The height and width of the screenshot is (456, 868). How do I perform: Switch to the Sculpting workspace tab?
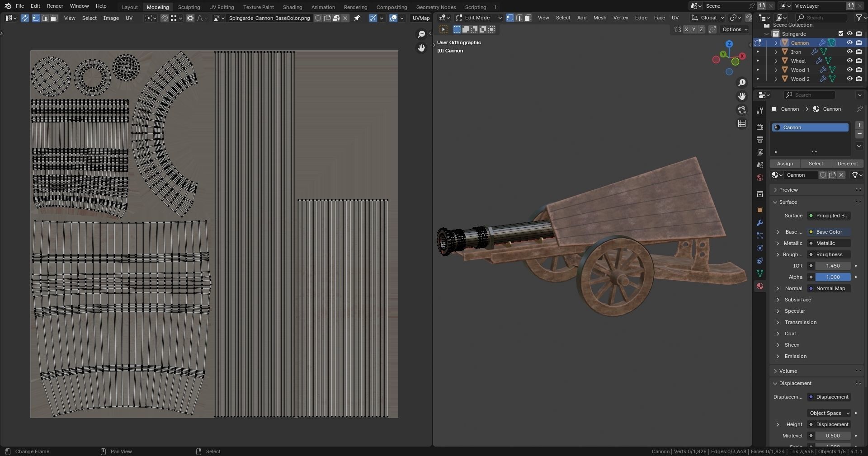pos(189,7)
